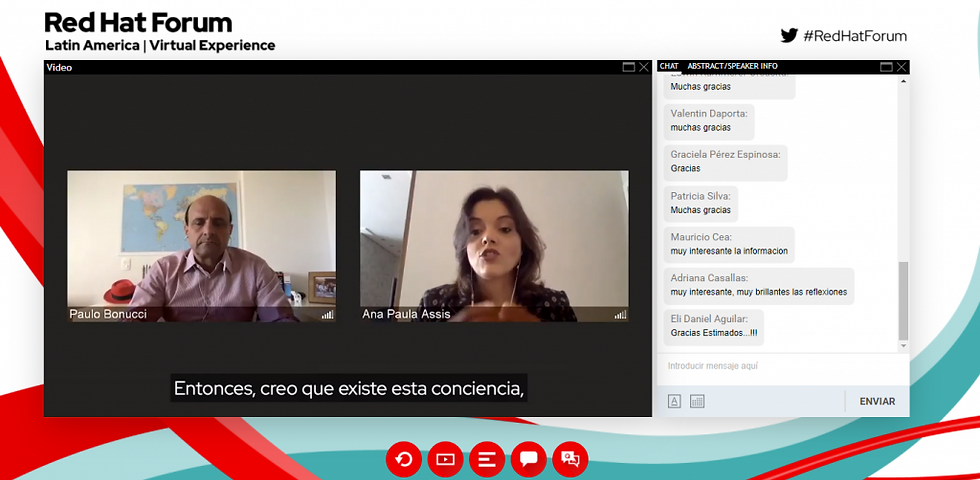Close the Chat panel
This screenshot has width=980, height=480.
click(901, 67)
